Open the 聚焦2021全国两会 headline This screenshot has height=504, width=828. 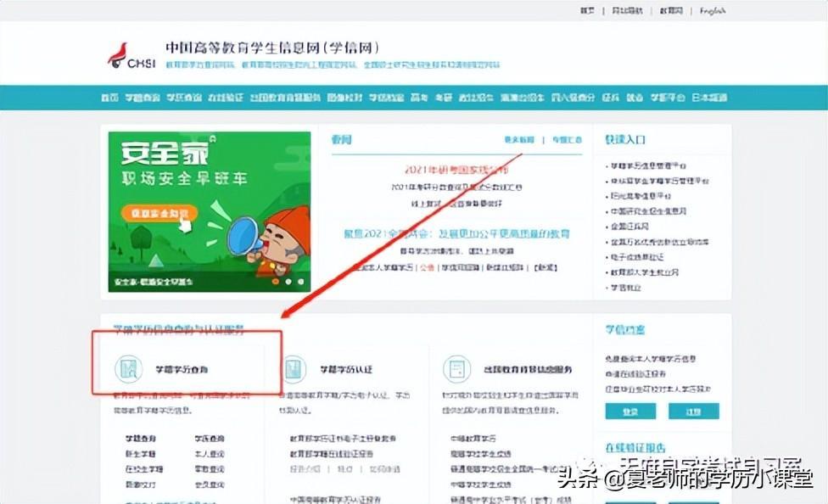pos(456,233)
